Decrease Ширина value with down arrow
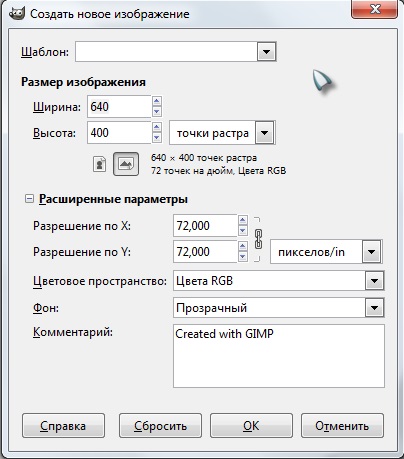 pos(157,111)
